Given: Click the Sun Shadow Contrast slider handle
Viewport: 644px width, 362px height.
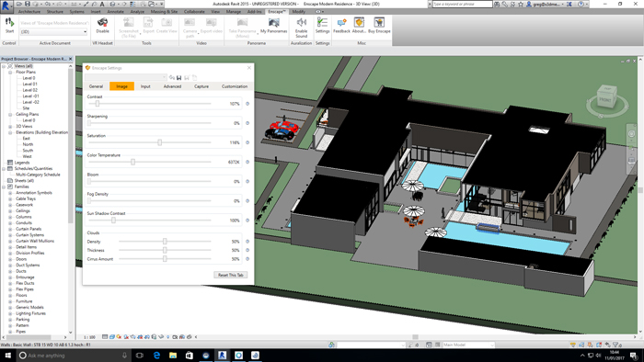Looking at the screenshot, I should (x=113, y=221).
